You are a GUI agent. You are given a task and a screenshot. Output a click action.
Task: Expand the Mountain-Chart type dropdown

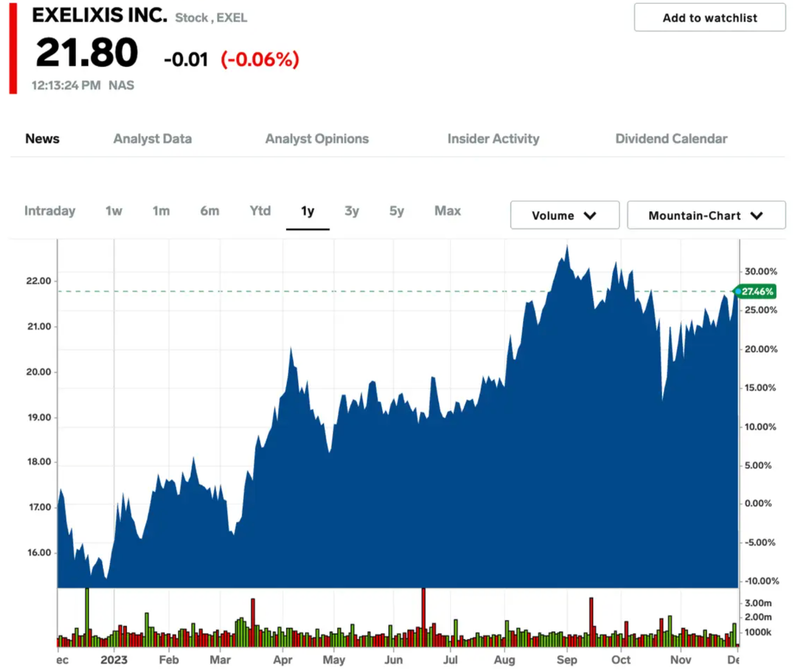(706, 215)
